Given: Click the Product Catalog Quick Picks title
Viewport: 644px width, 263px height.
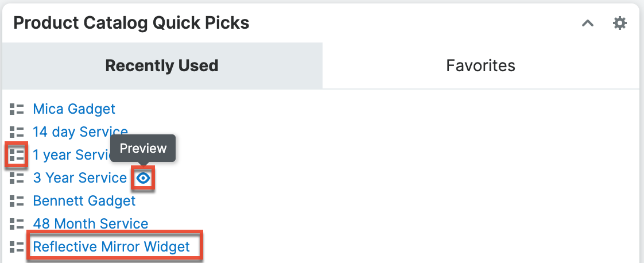Looking at the screenshot, I should (x=131, y=23).
